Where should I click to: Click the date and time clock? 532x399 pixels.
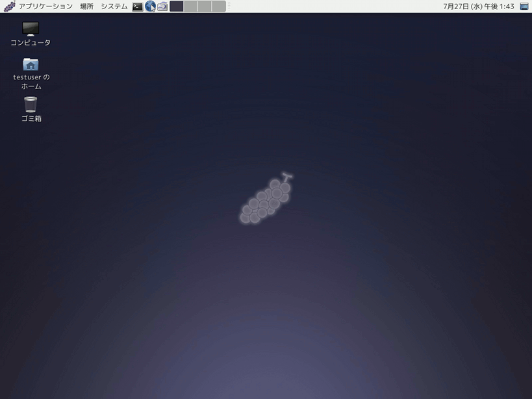(x=478, y=6)
